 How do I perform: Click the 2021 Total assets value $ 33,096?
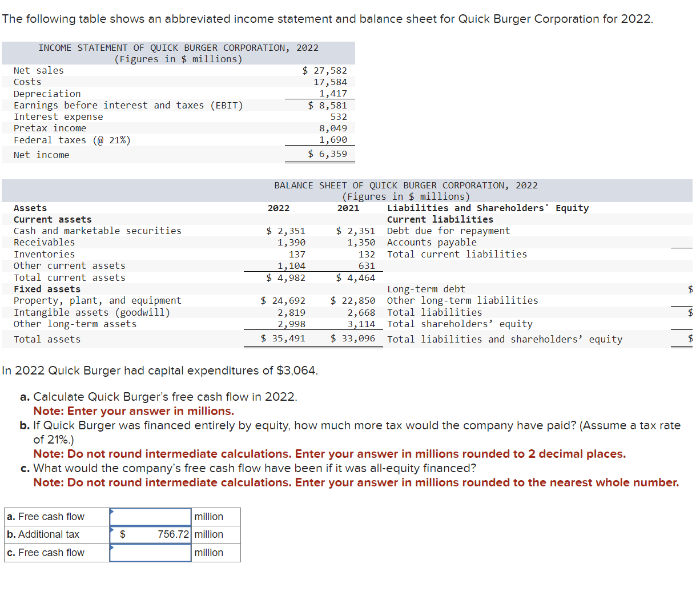coord(352,338)
